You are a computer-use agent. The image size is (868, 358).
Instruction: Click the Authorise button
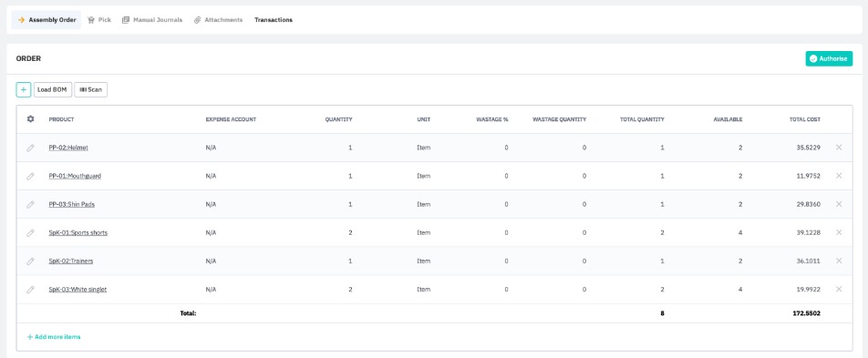(829, 58)
